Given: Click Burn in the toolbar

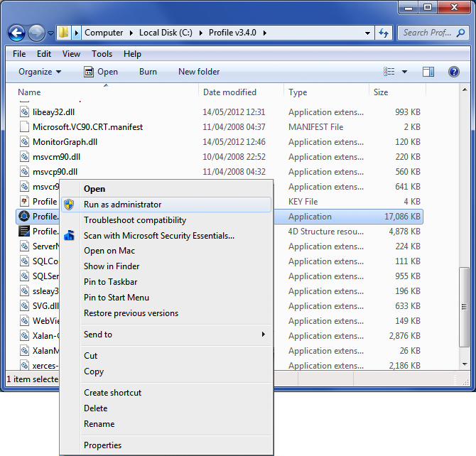Looking at the screenshot, I should [x=148, y=72].
